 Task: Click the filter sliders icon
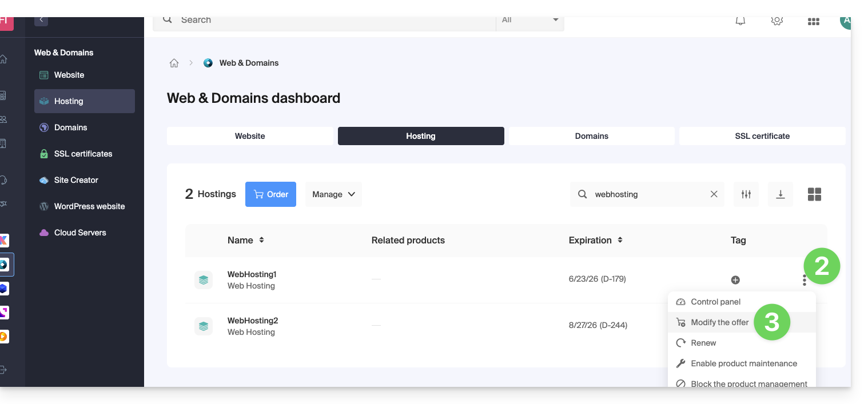[x=746, y=194]
